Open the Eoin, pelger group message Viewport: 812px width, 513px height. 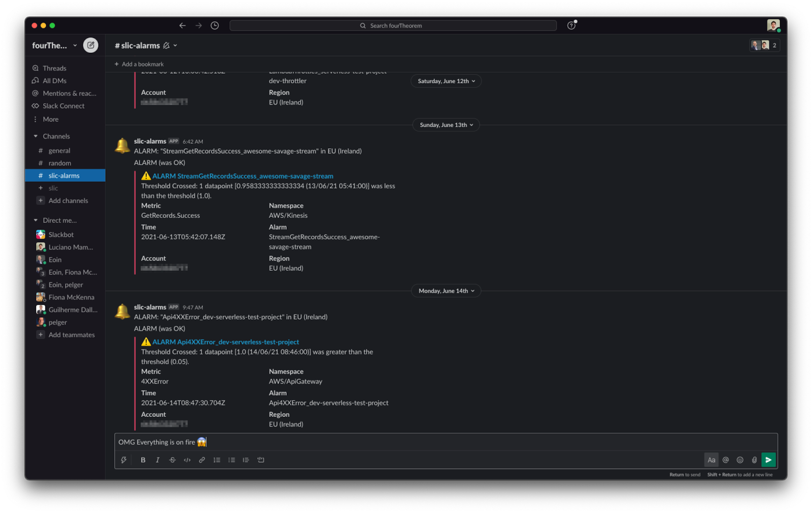(65, 285)
